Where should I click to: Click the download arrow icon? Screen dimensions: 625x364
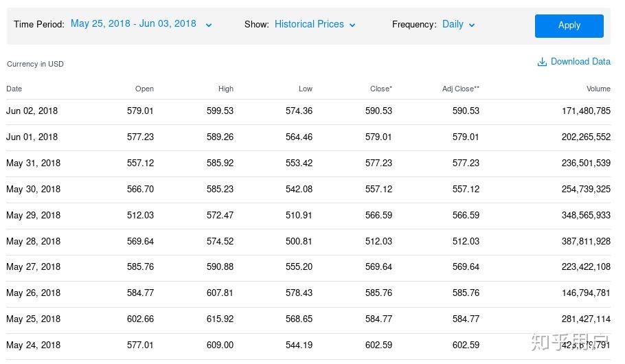coord(542,62)
